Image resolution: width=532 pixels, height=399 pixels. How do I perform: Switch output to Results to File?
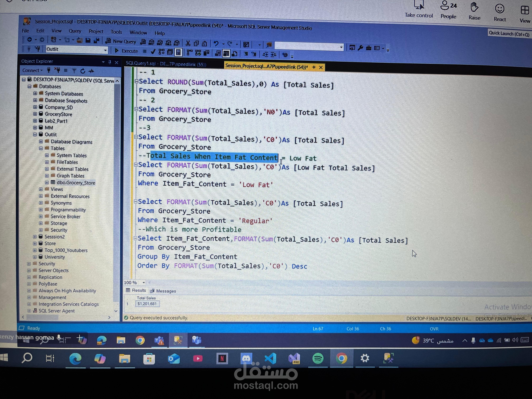(x=235, y=54)
